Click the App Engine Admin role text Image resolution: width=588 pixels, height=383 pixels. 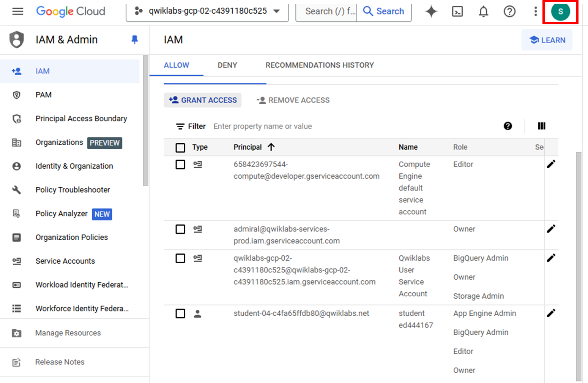click(484, 313)
